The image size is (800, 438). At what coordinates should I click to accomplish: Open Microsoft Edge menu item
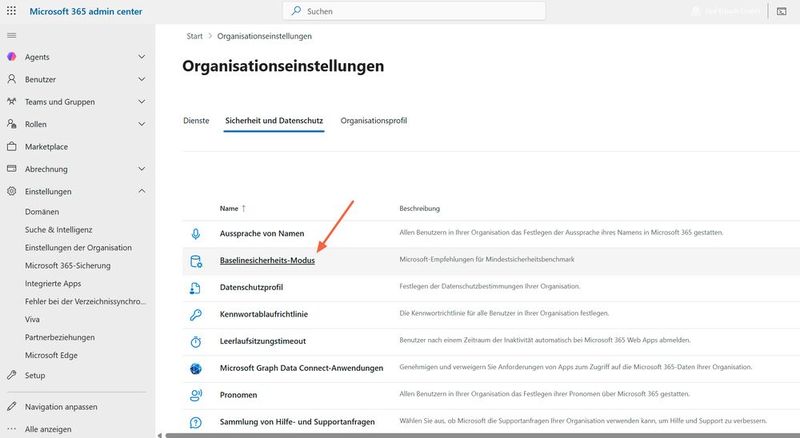(x=51, y=355)
